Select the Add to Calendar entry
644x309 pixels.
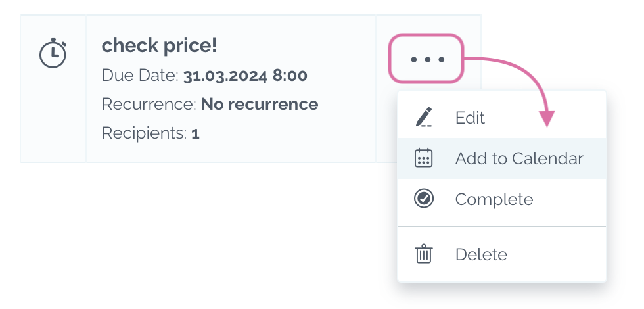click(502, 158)
